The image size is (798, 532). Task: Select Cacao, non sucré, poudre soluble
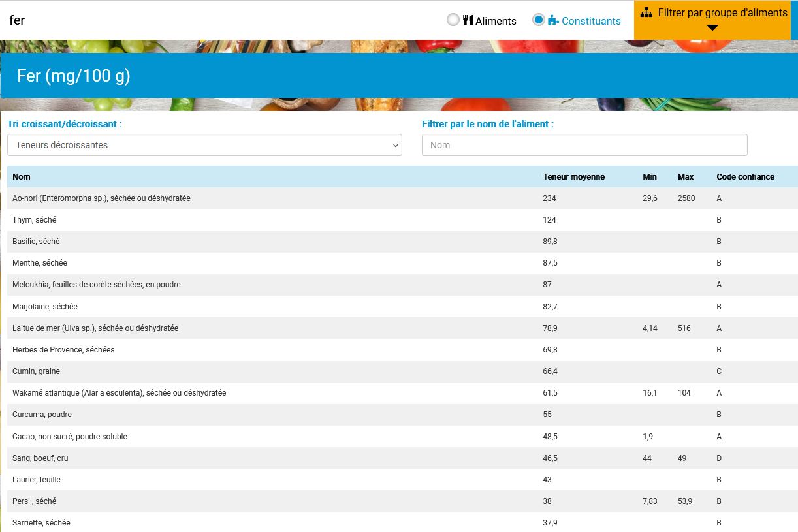point(70,437)
